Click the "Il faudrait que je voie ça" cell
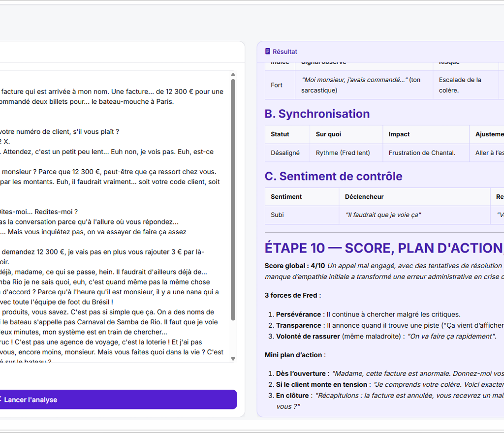 pos(414,215)
